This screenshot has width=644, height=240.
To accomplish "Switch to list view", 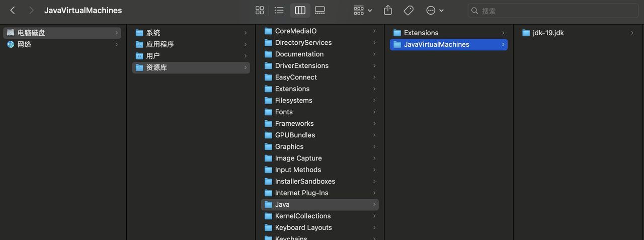I will click(x=279, y=11).
